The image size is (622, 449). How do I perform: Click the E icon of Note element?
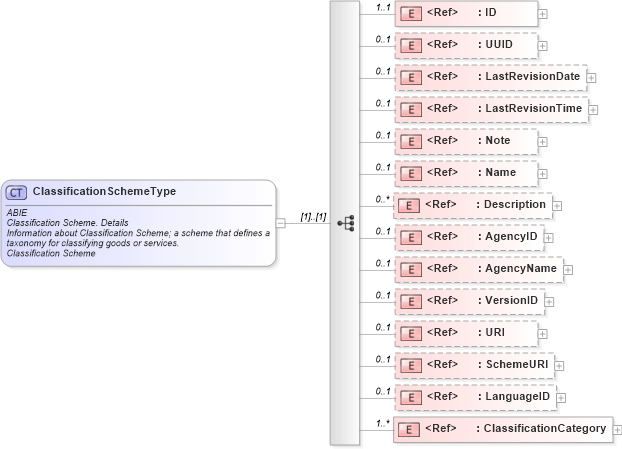pyautogui.click(x=411, y=142)
